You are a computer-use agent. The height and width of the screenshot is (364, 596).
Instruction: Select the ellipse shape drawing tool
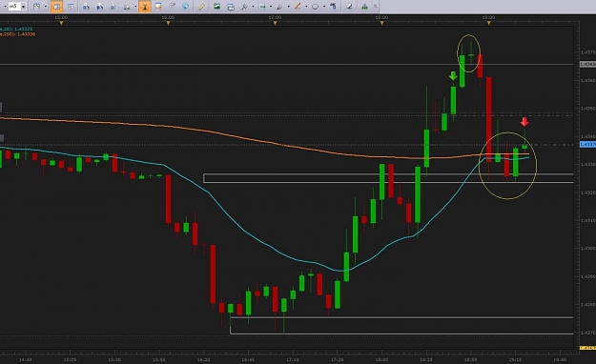pos(315,7)
